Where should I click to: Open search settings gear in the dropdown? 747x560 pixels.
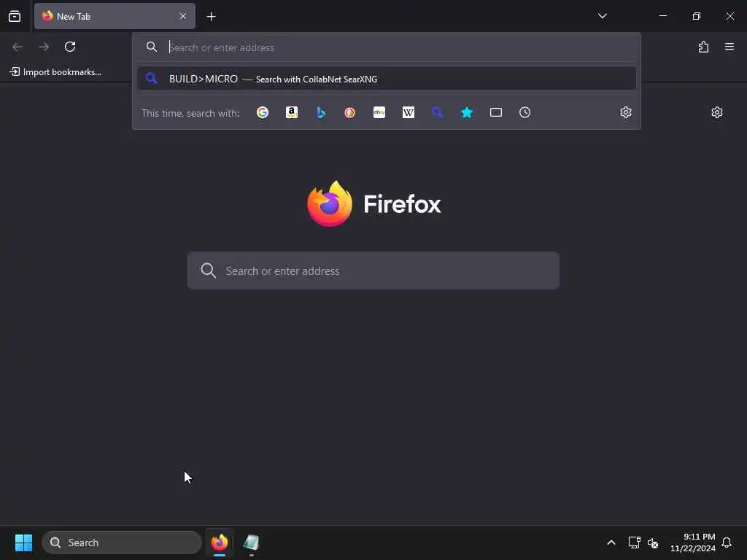point(625,112)
